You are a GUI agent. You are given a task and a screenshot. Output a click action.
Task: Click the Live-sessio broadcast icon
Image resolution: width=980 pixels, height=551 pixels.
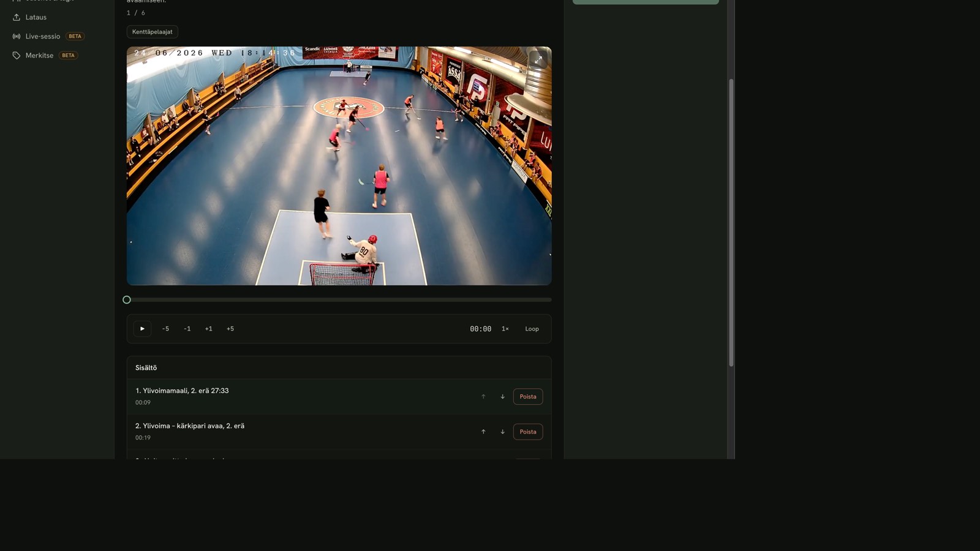[x=17, y=36]
